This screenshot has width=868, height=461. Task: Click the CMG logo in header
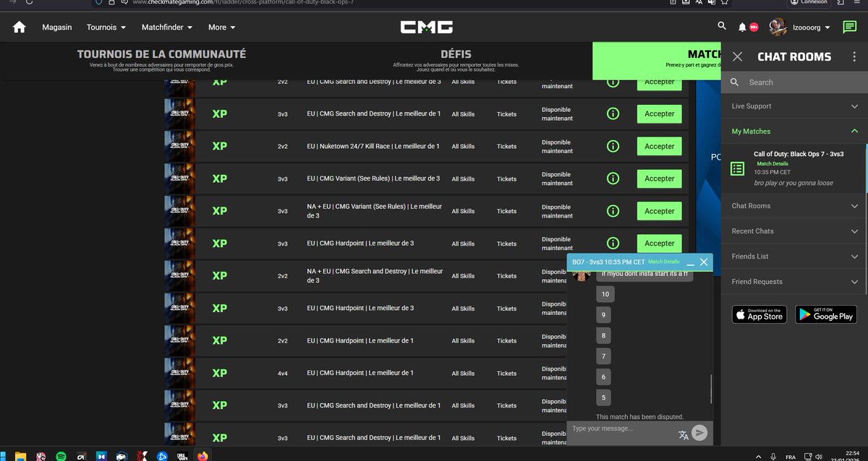[427, 27]
